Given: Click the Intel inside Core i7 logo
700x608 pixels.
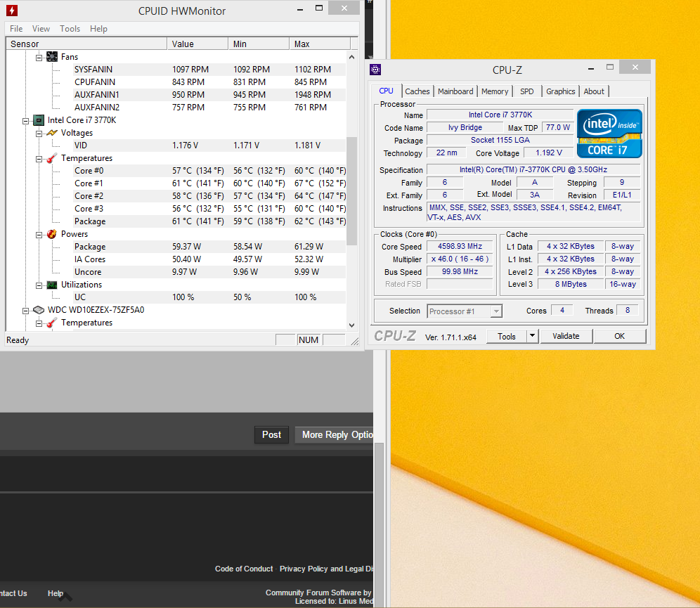Looking at the screenshot, I should click(x=609, y=134).
